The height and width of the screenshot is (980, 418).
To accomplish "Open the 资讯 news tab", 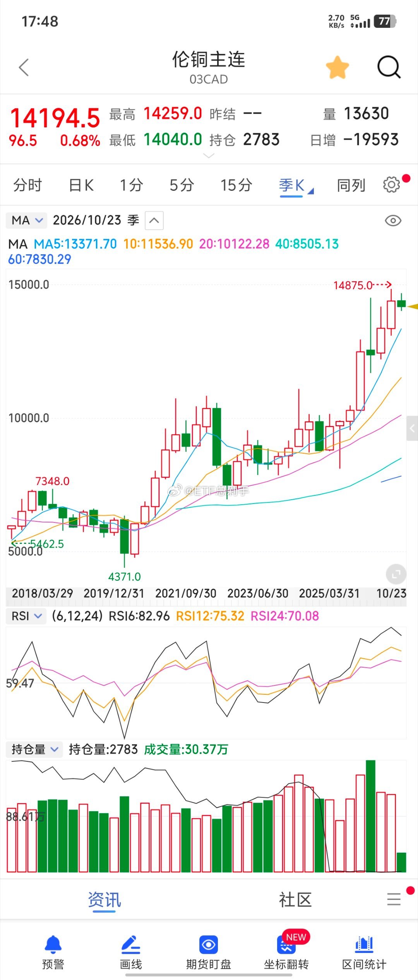I will click(104, 900).
